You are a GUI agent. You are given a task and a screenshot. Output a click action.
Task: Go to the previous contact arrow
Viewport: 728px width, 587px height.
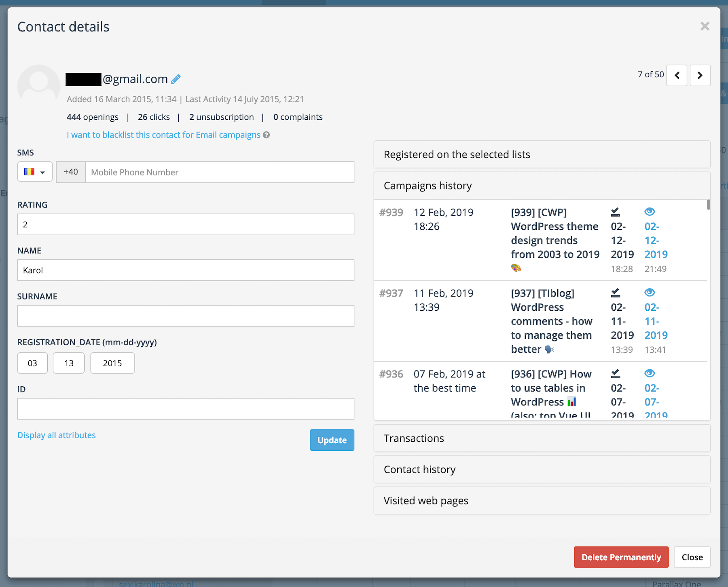(677, 75)
